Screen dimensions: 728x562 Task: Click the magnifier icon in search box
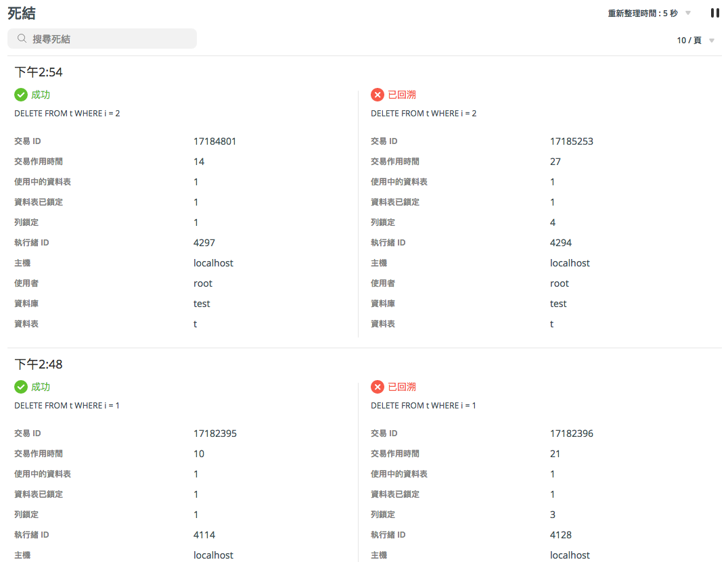pyautogui.click(x=22, y=39)
